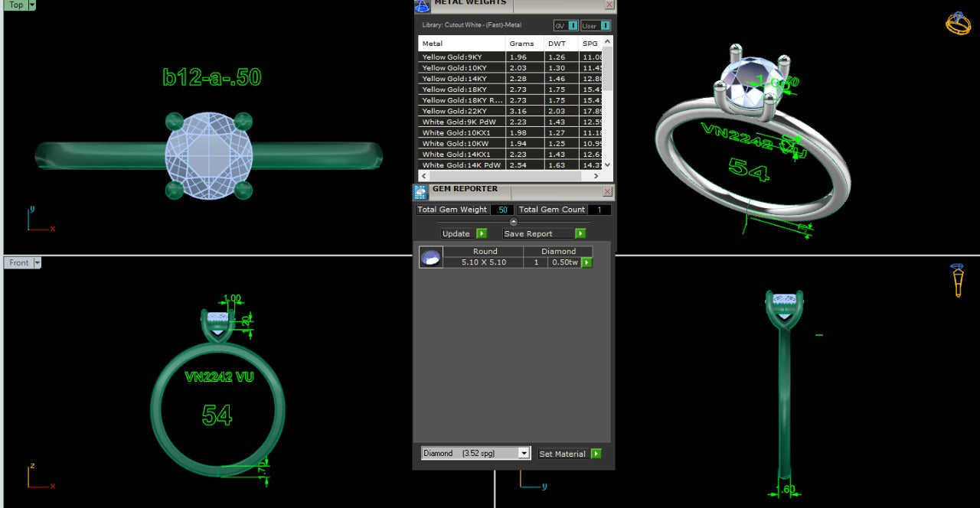
Task: Open the Top viewport dropdown arrow
Action: coord(31,5)
